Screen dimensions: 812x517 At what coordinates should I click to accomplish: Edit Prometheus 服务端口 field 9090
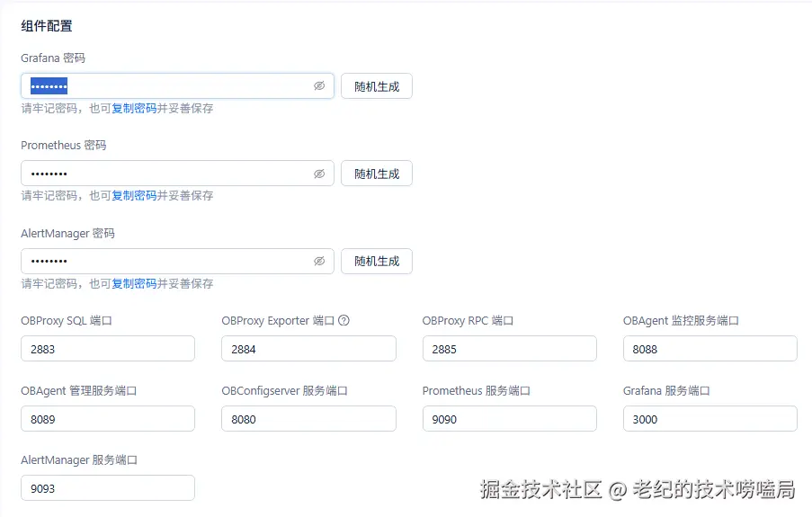tap(510, 419)
